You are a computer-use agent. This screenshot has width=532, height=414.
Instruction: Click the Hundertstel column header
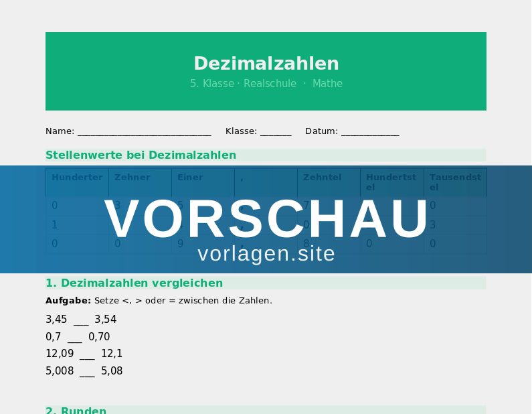click(391, 182)
